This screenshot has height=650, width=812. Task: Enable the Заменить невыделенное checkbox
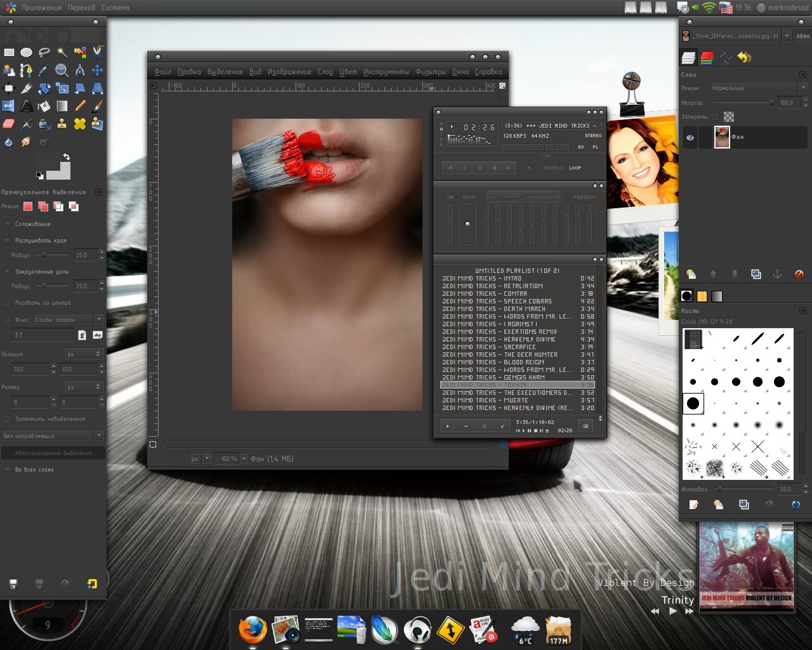7,419
